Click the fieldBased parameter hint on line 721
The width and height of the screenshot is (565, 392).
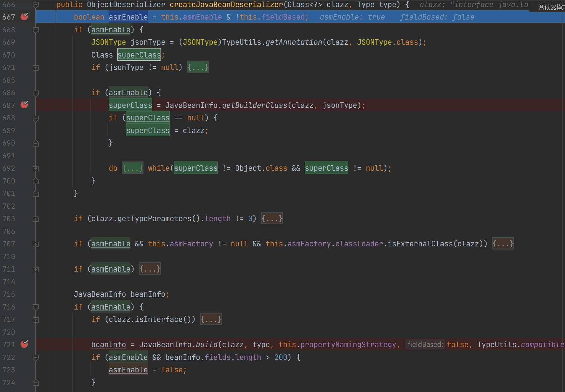pos(425,344)
